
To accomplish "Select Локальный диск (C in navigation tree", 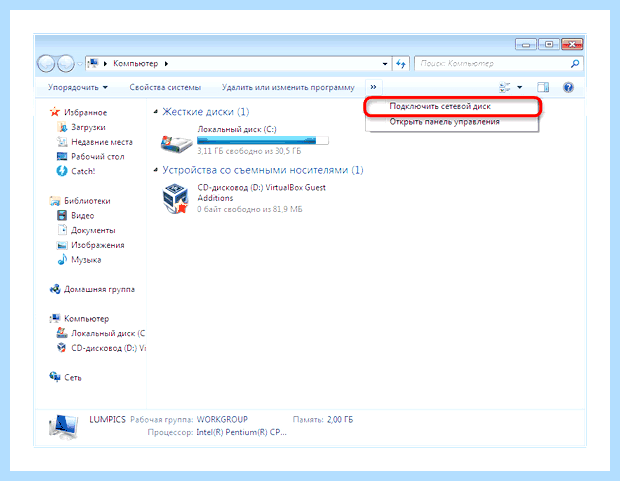I will [x=108, y=333].
